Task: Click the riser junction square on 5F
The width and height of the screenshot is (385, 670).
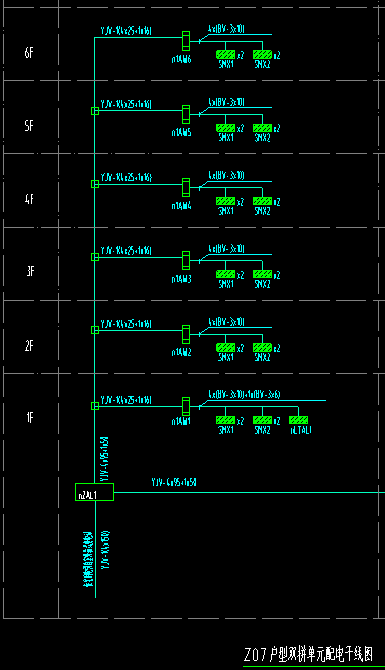Action: coord(95,111)
